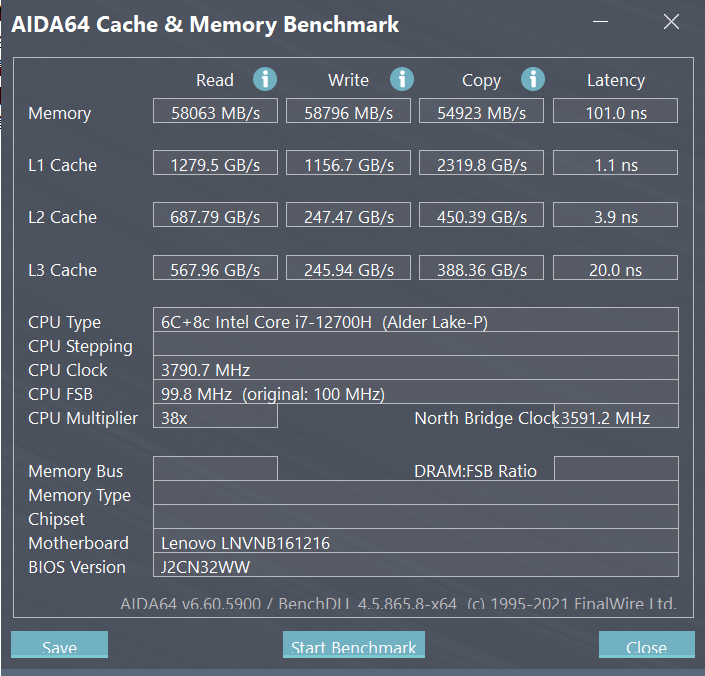Click the info icon next to Copy
Image resolution: width=705 pixels, height=676 pixels.
coord(533,80)
